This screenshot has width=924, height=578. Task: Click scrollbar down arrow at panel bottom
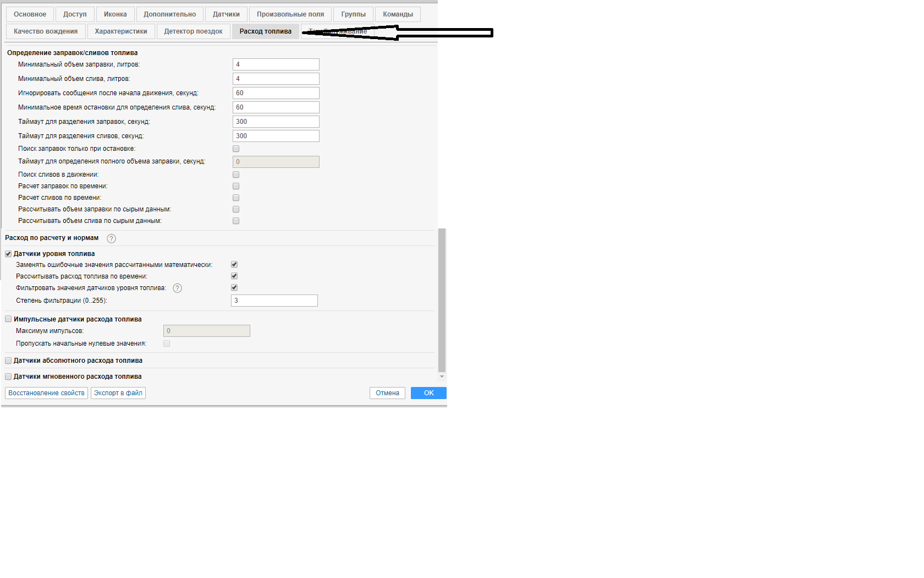coord(442,377)
